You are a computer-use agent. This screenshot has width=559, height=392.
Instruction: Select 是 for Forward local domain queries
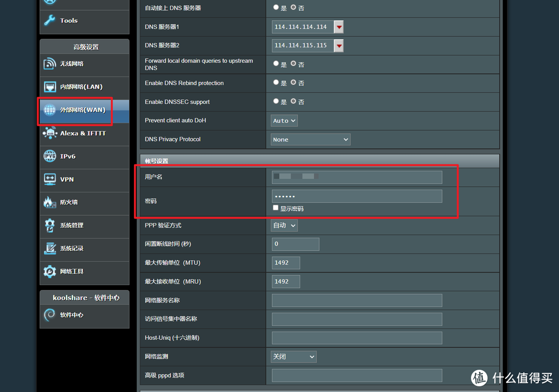coord(276,64)
